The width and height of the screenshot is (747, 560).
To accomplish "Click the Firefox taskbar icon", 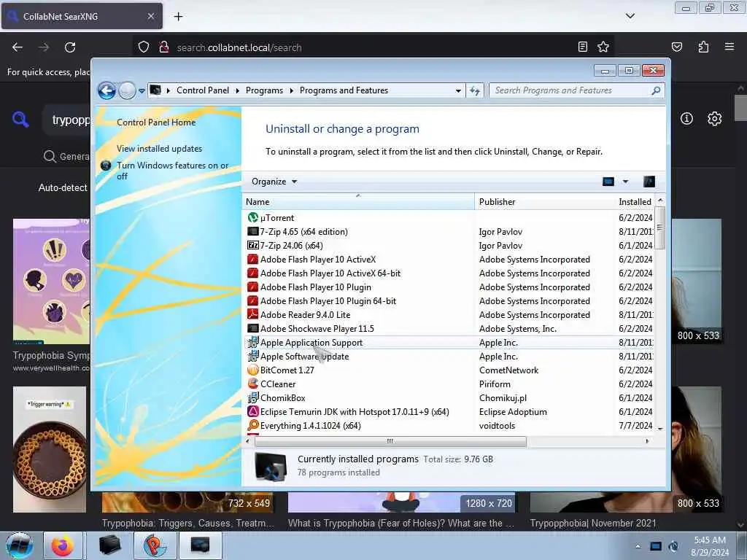I will point(63,545).
